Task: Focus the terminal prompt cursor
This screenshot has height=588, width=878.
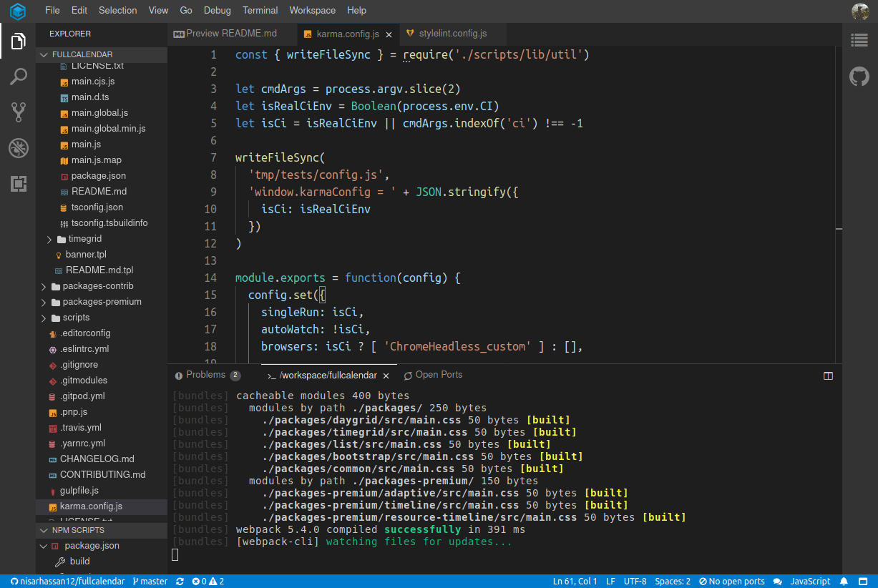Action: click(175, 554)
